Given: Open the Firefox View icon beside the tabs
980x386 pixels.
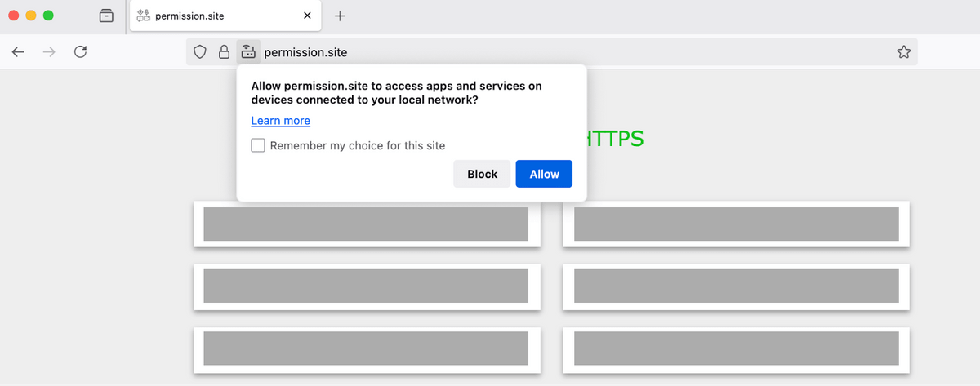Looking at the screenshot, I should (106, 16).
